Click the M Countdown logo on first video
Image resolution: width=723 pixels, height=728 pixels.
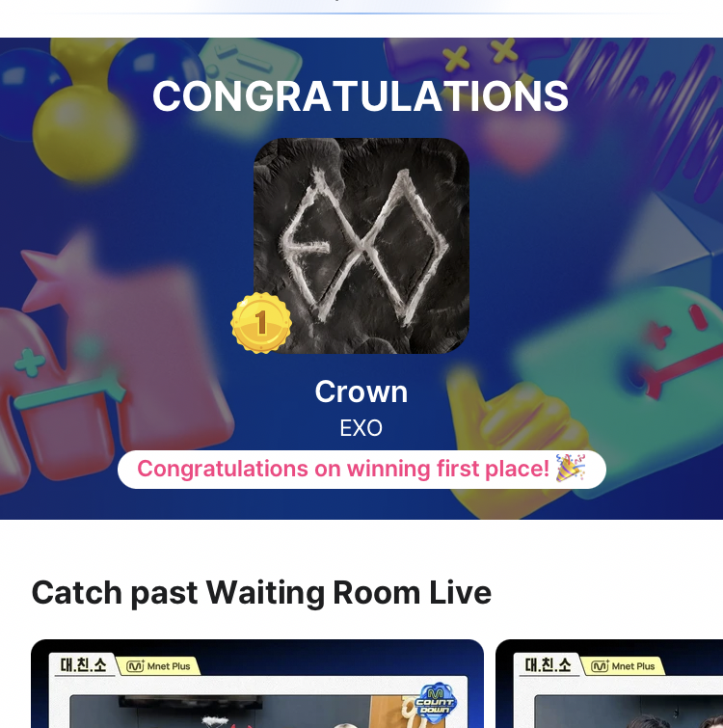click(x=436, y=703)
